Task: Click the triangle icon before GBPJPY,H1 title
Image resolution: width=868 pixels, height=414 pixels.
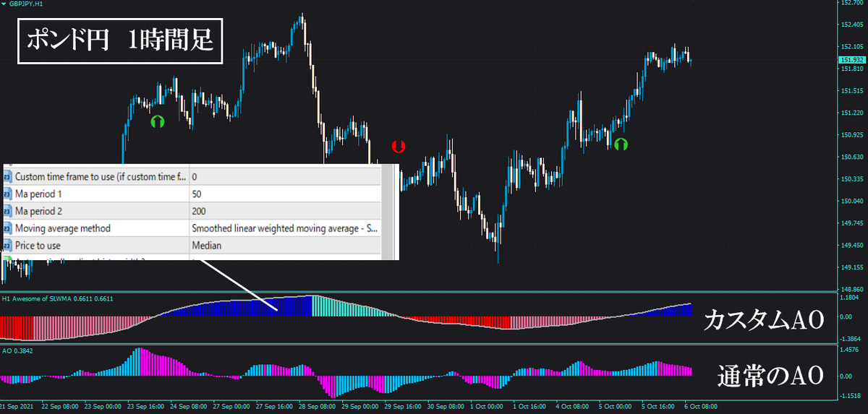Action: (x=4, y=4)
